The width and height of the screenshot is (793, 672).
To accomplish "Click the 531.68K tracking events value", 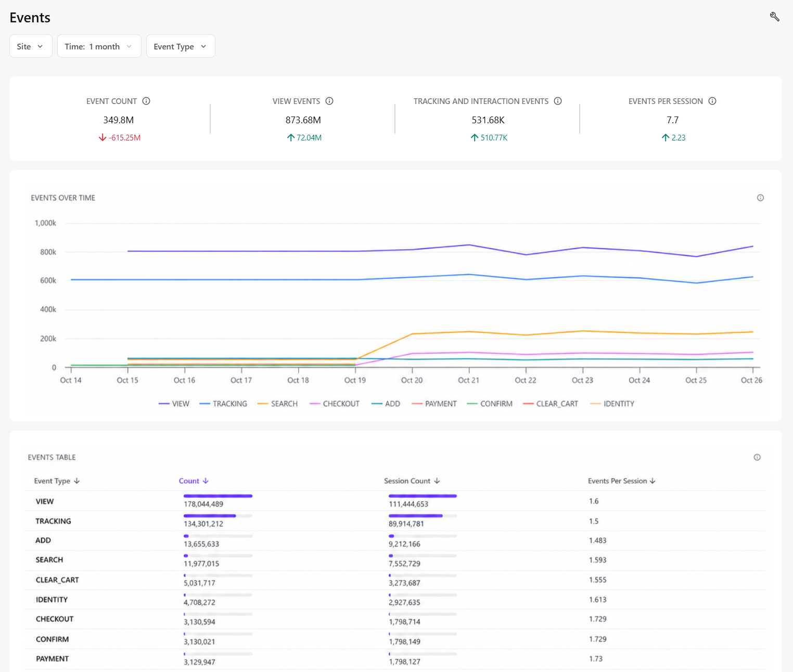I will click(x=488, y=120).
